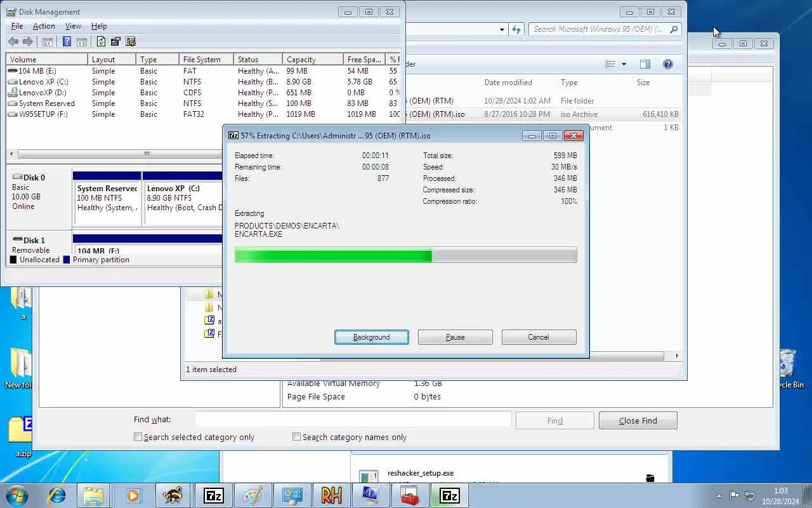The height and width of the screenshot is (508, 812).
Task: Click network icon in system tray
Action: (x=749, y=496)
